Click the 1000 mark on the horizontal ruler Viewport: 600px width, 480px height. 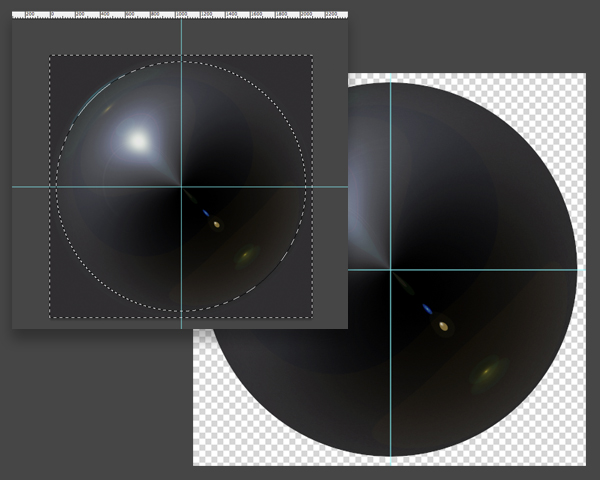tap(181, 16)
